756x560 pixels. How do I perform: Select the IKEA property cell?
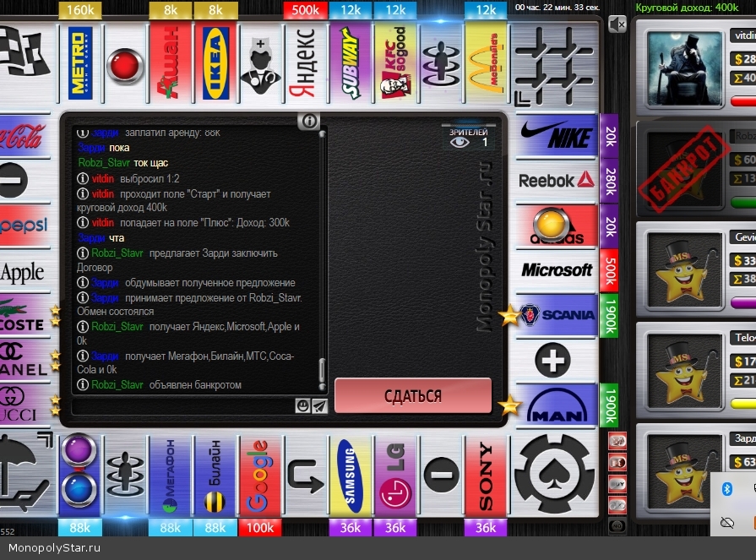[x=215, y=63]
